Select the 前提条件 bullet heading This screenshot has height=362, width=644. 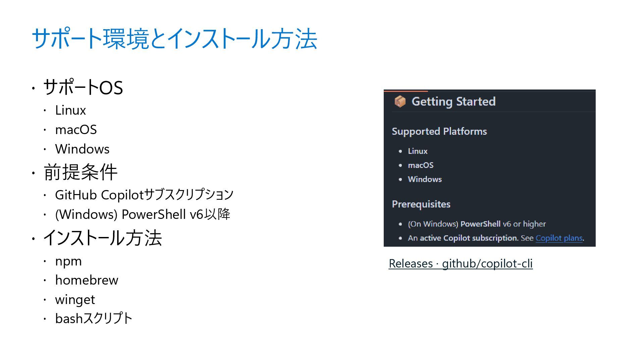80,172
